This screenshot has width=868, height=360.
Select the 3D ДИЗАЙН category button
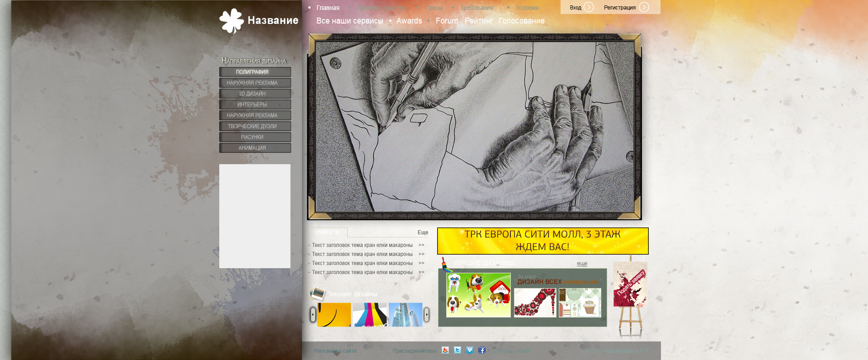(x=255, y=94)
